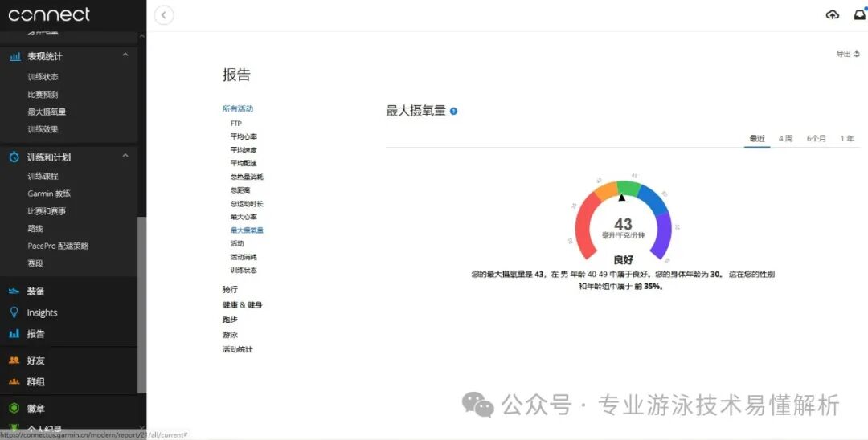Switch to the 4周 time range tab
The height and width of the screenshot is (440, 868).
tap(785, 139)
